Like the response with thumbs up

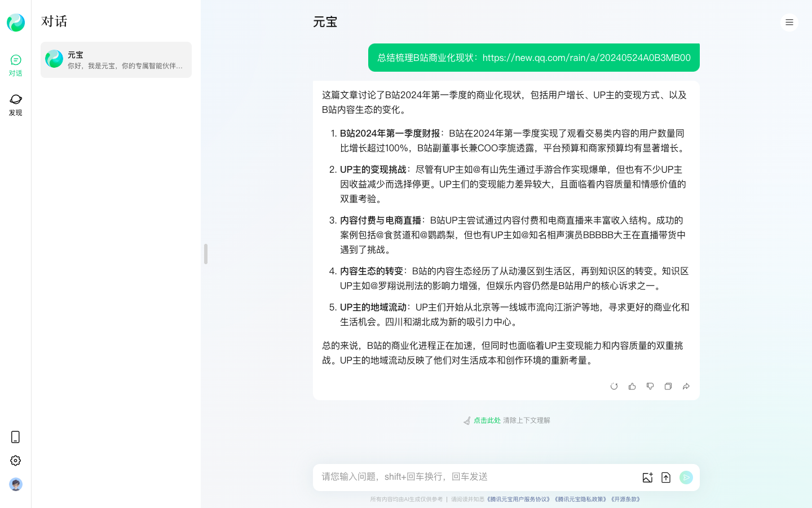[x=632, y=386]
